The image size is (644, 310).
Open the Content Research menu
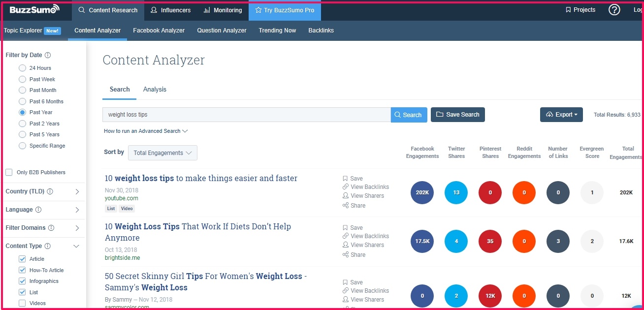pos(108,10)
